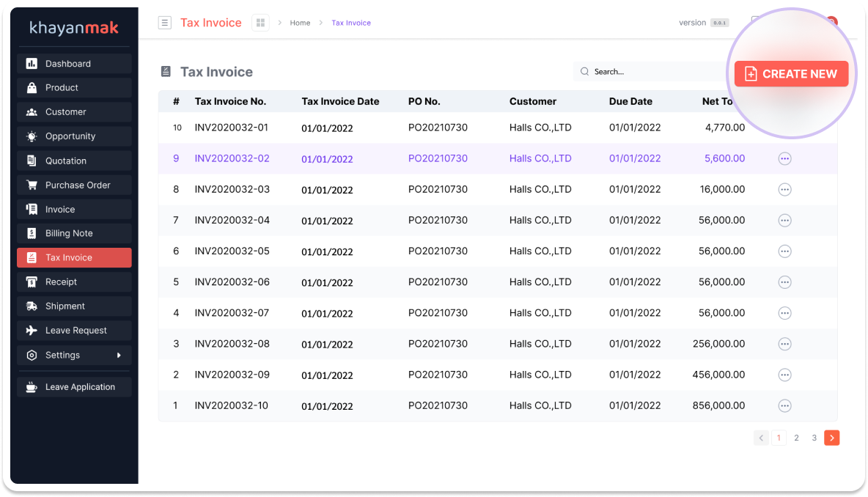Open Opportunity in the sidebar

click(x=74, y=136)
